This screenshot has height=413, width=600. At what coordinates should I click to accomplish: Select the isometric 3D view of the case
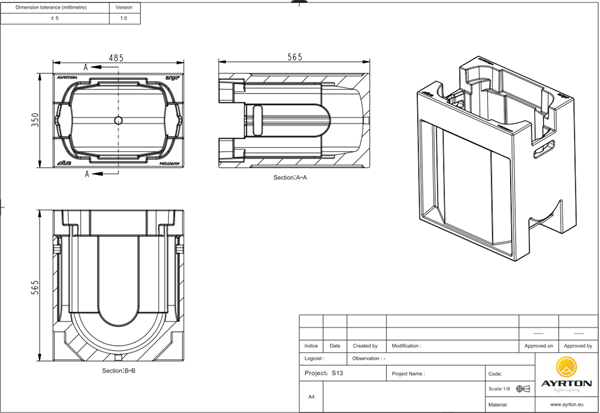click(496, 158)
